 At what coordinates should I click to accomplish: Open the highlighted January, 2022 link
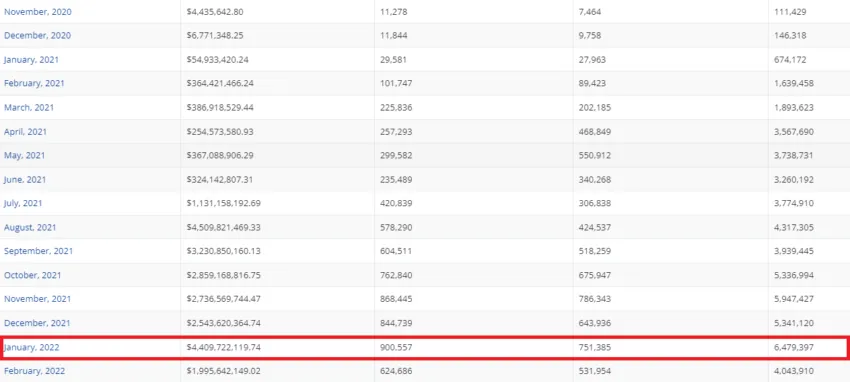[x=31, y=347]
